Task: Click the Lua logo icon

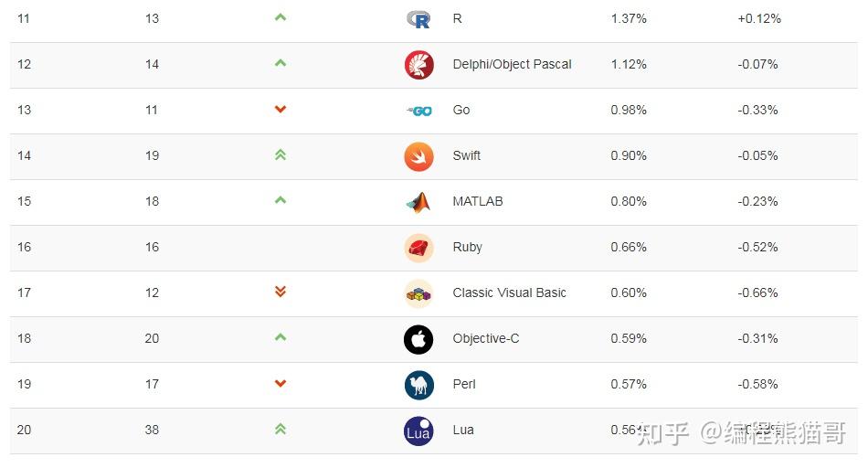Action: point(418,431)
